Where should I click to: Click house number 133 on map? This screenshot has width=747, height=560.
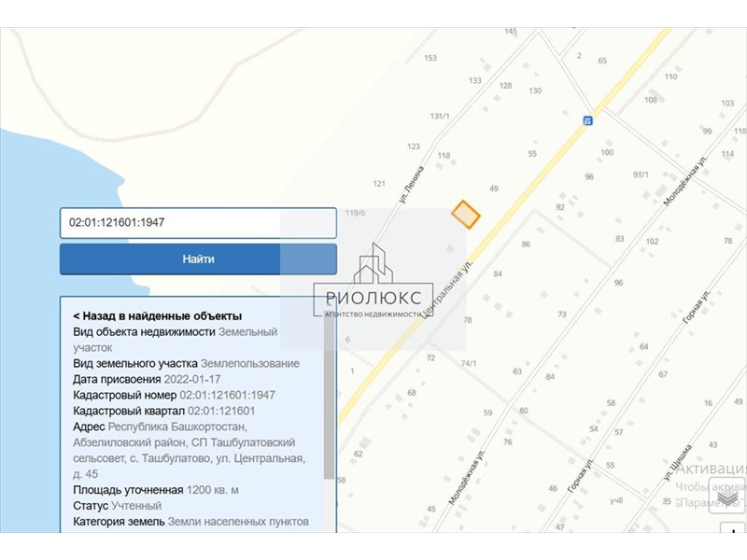[475, 80]
